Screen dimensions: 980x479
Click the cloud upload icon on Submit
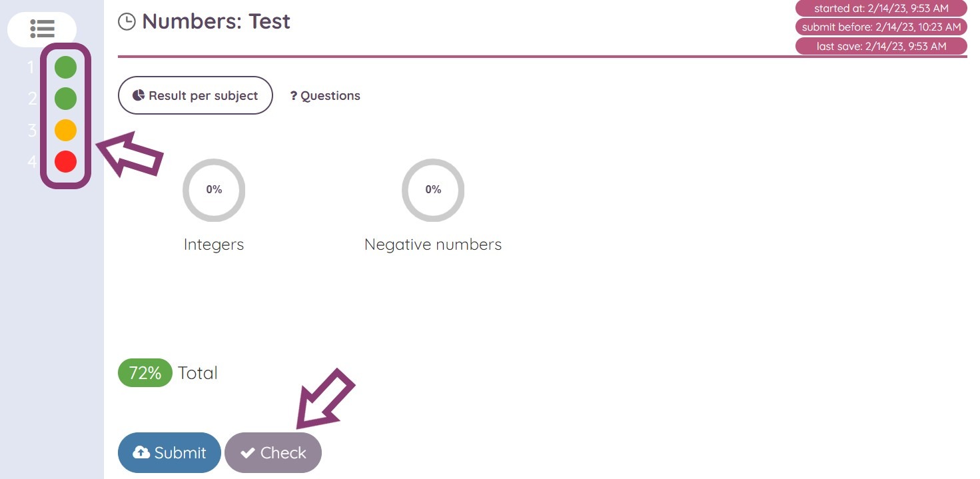coord(141,452)
